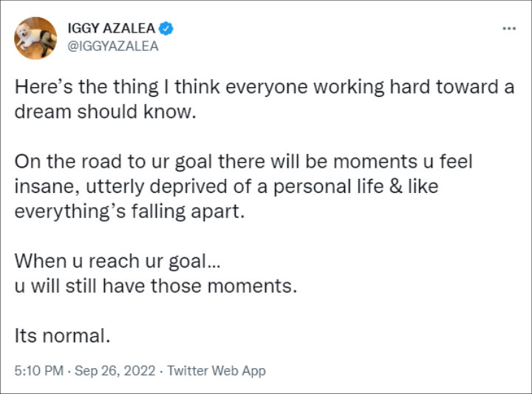The image size is (532, 394).
Task: Open Iggy Azalea's profile picture
Action: tap(35, 38)
